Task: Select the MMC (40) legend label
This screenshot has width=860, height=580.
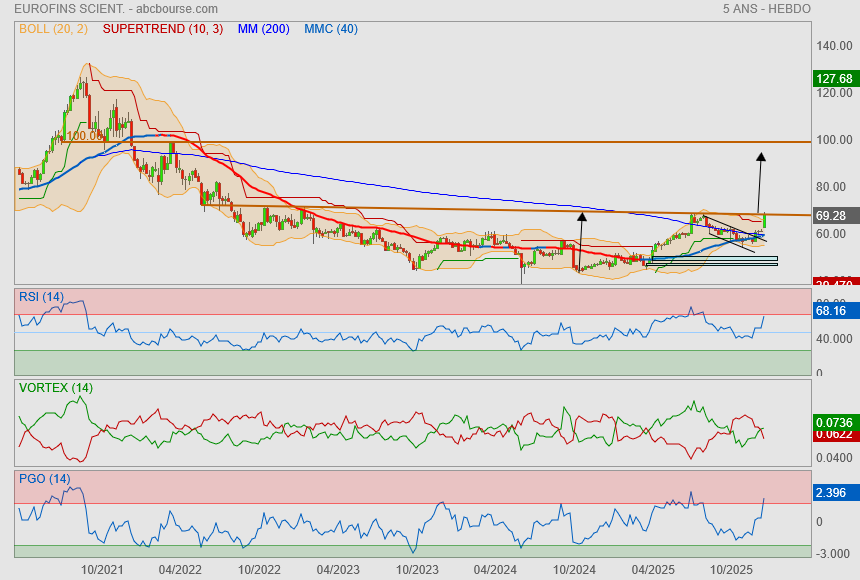Action: click(x=330, y=29)
